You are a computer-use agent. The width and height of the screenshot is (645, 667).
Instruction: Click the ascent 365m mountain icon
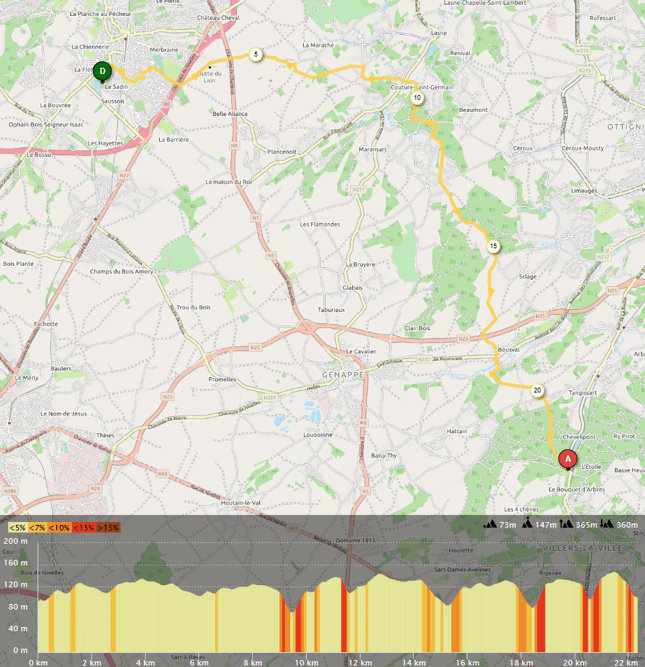568,524
